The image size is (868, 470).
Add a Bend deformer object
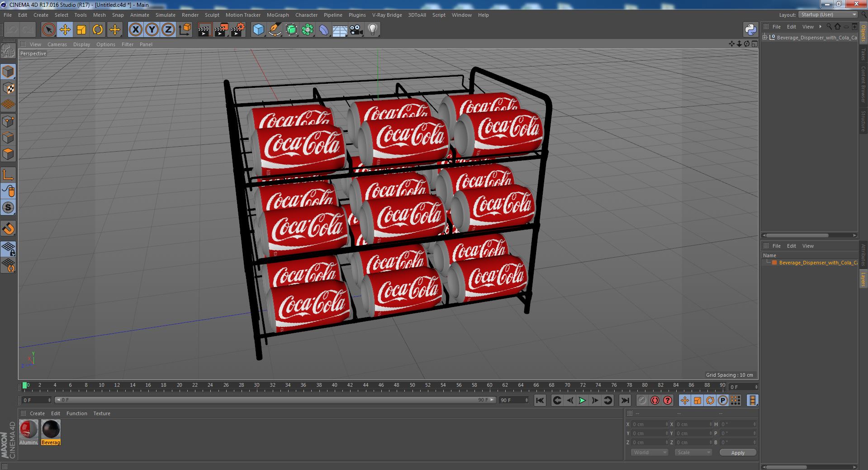tap(324, 30)
